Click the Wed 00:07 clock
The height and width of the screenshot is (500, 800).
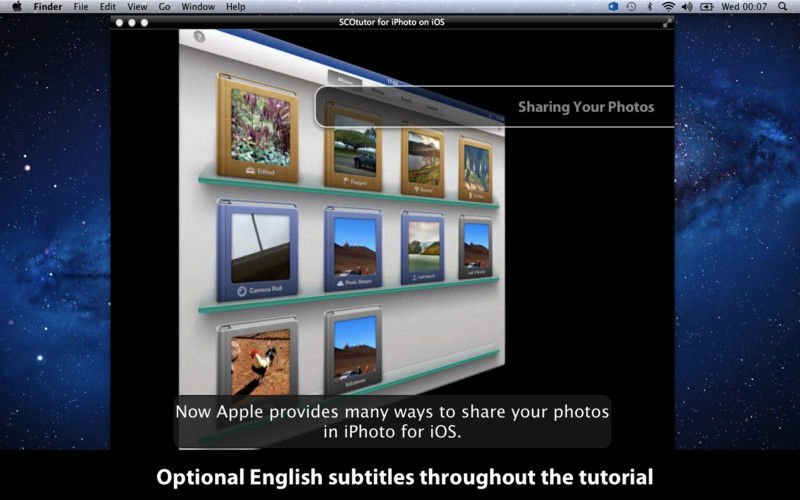[x=744, y=7]
